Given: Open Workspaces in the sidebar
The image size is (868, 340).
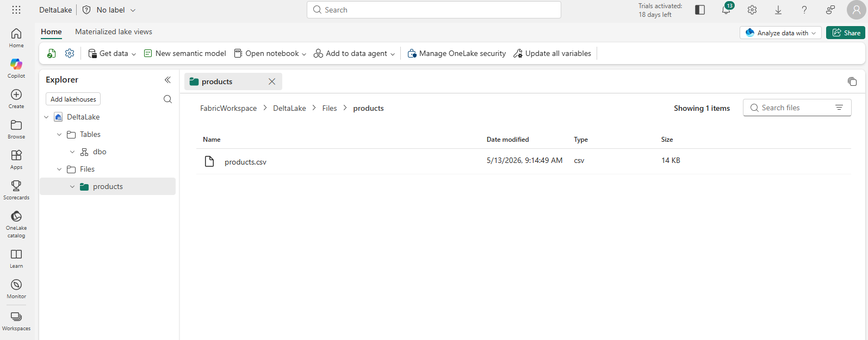Looking at the screenshot, I should pos(16,321).
